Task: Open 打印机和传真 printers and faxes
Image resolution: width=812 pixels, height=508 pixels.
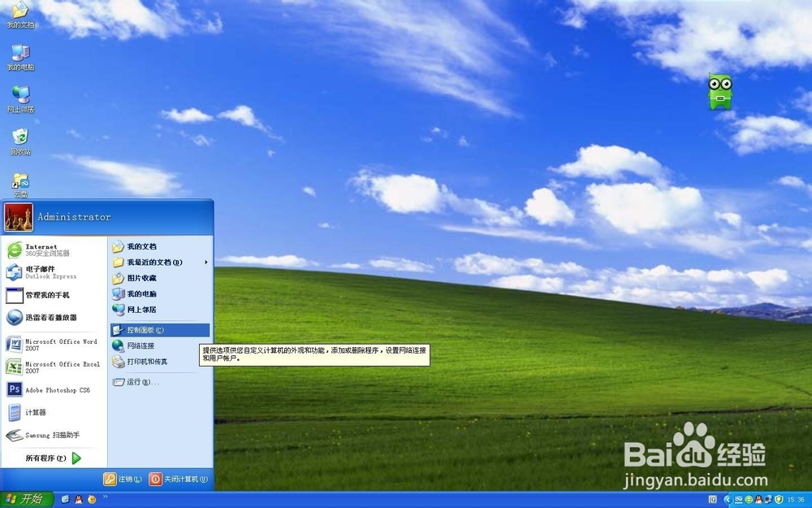Action: (160, 362)
